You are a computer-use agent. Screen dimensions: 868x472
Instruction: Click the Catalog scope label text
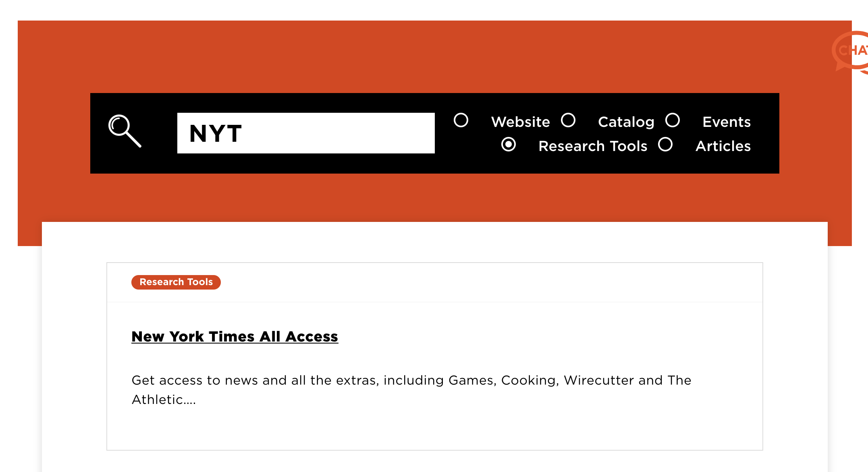point(626,122)
